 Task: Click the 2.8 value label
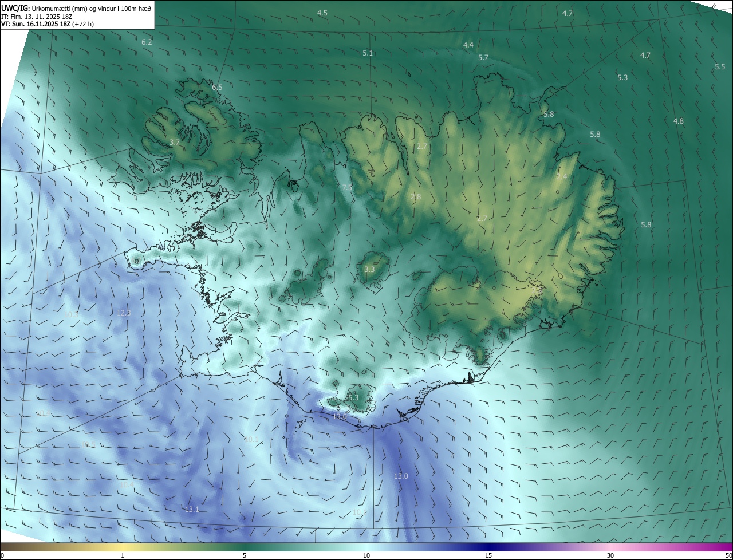coord(416,196)
